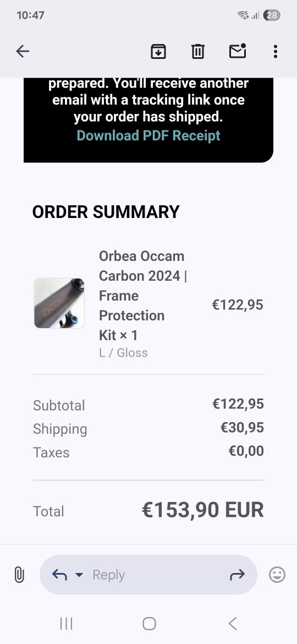Tap the €153,90 EUR total amount

point(202,510)
